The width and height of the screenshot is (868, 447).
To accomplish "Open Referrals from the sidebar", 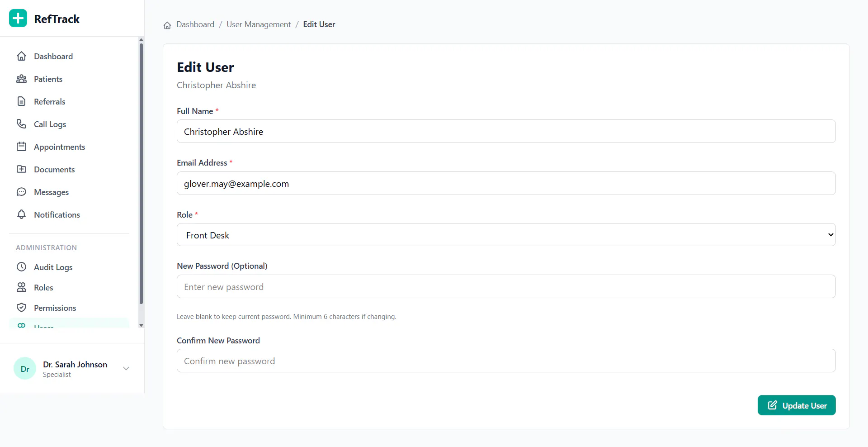I will 69,101.
